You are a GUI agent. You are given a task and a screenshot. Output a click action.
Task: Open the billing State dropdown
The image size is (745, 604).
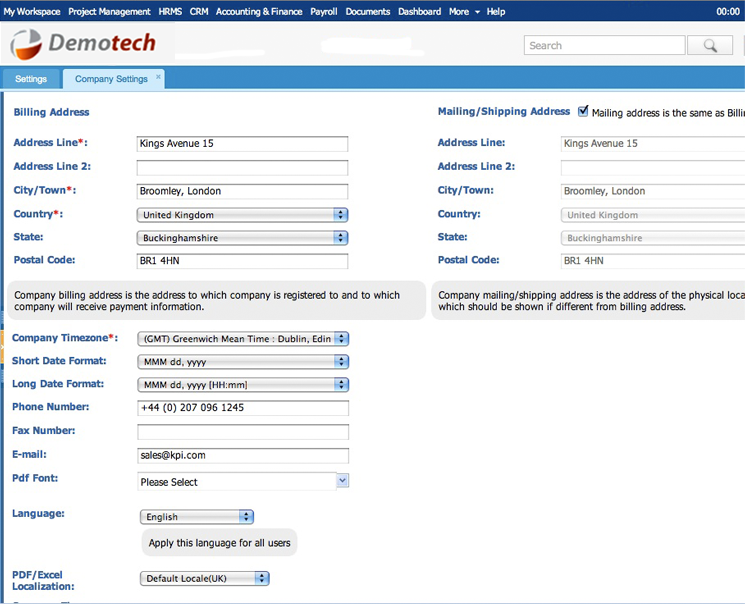[x=242, y=238]
